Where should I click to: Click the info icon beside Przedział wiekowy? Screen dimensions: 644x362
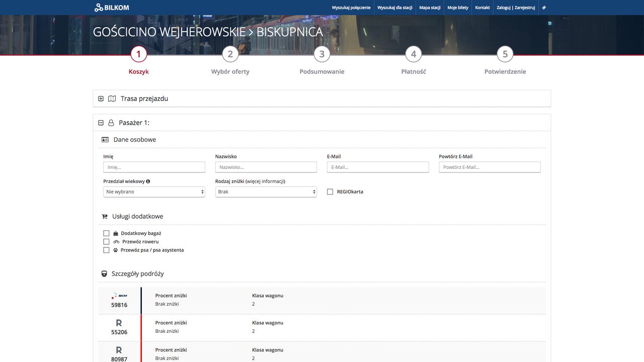[x=148, y=182]
